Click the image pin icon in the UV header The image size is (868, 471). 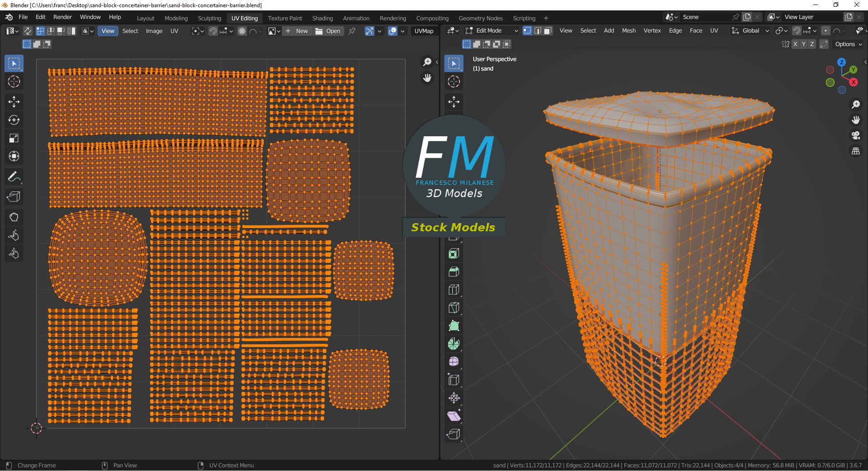(352, 31)
